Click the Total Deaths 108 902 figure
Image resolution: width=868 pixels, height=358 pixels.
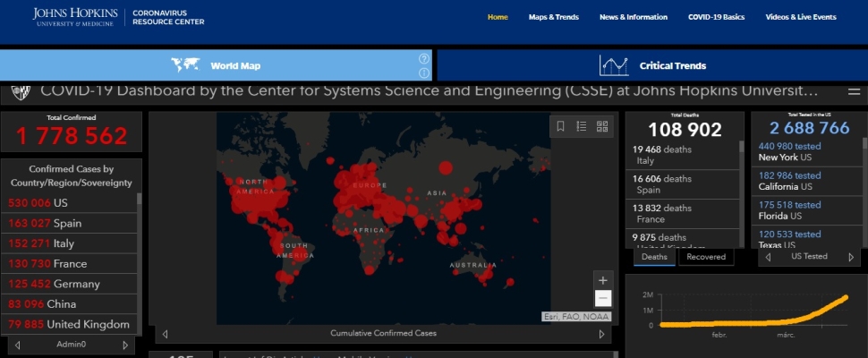685,130
